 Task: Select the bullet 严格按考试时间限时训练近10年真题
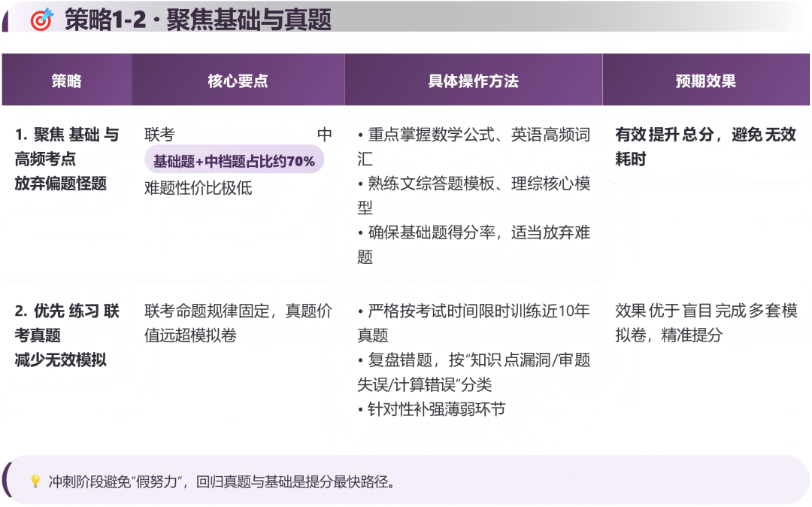474,323
